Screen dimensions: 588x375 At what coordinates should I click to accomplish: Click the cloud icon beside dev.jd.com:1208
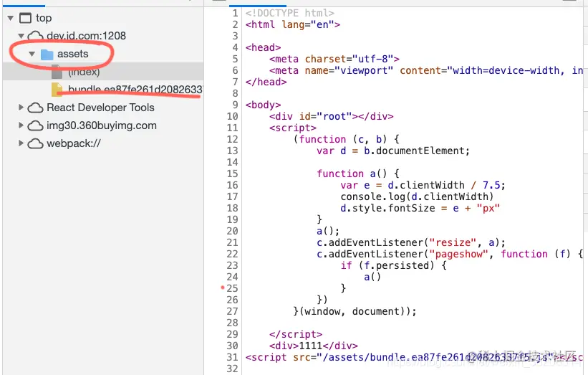click(x=35, y=36)
